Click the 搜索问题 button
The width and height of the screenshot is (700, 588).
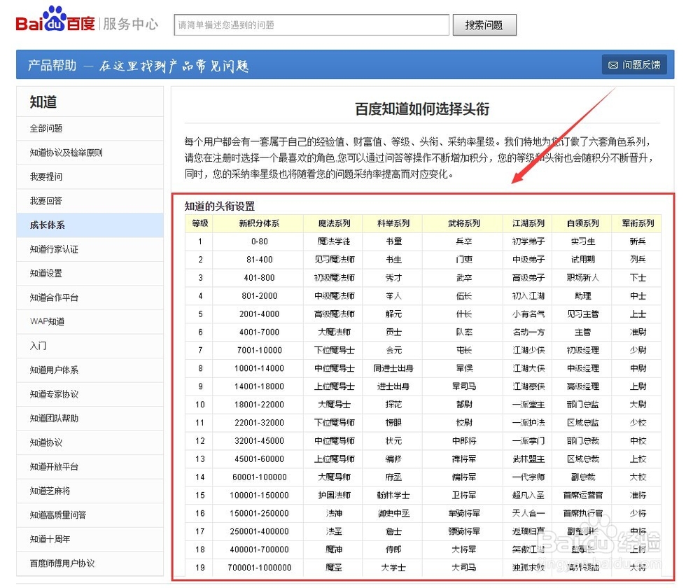pos(484,24)
